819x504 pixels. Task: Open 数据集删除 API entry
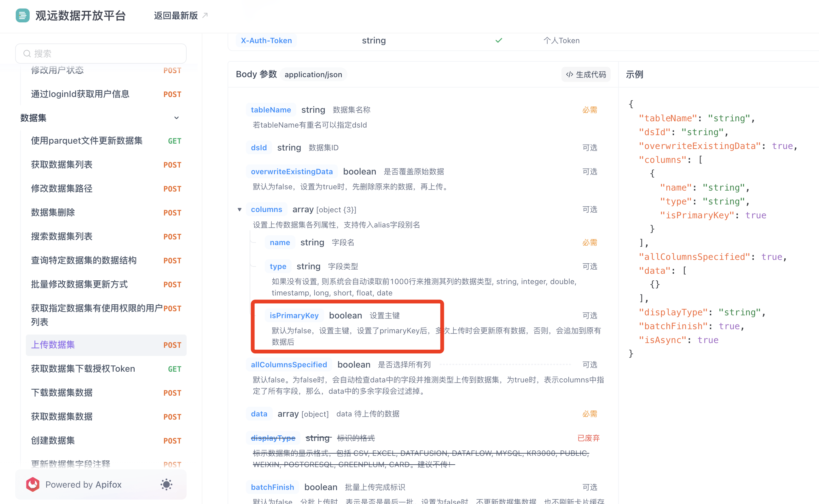coord(106,213)
